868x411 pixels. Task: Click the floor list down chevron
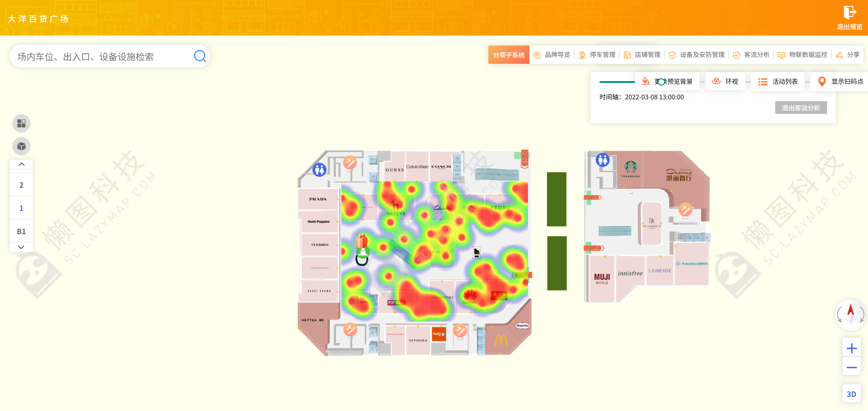pyautogui.click(x=21, y=247)
